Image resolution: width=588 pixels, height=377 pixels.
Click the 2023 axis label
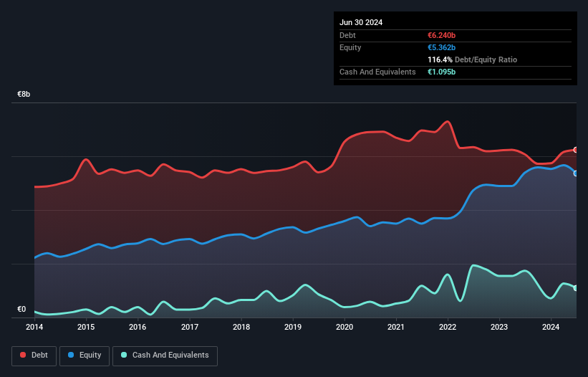pyautogui.click(x=499, y=327)
